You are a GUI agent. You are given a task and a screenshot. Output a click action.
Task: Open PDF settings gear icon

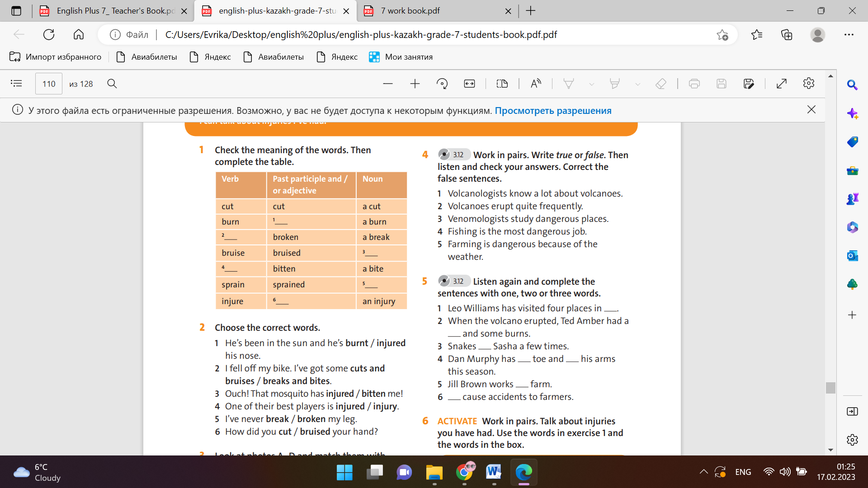click(808, 84)
